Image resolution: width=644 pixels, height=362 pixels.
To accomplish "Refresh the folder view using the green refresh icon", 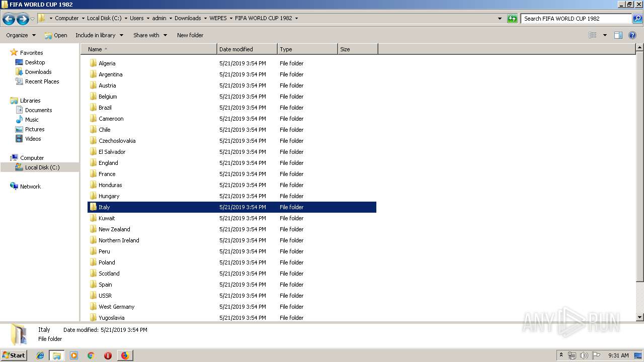I will coord(512,19).
